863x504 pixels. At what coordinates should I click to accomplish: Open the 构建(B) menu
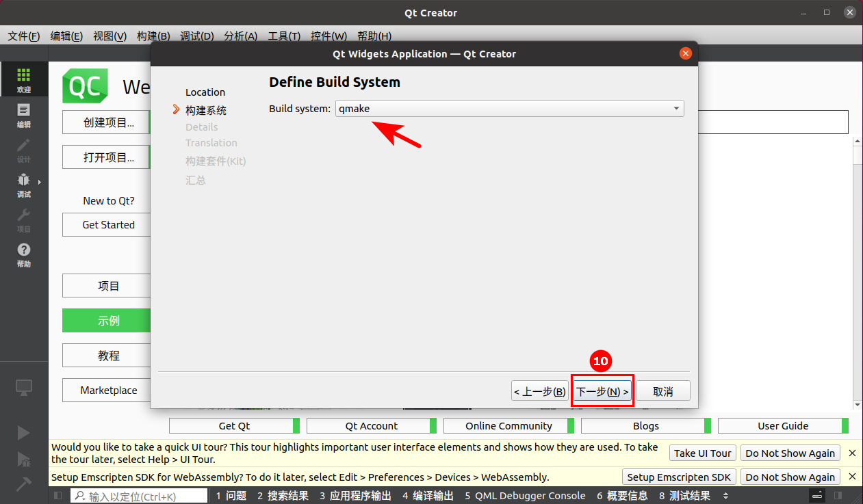click(x=153, y=36)
